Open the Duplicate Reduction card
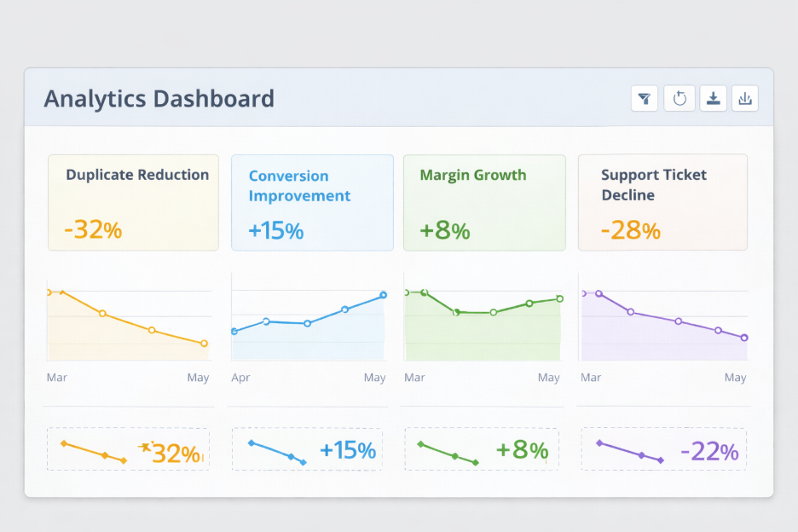798x532 pixels. click(133, 202)
